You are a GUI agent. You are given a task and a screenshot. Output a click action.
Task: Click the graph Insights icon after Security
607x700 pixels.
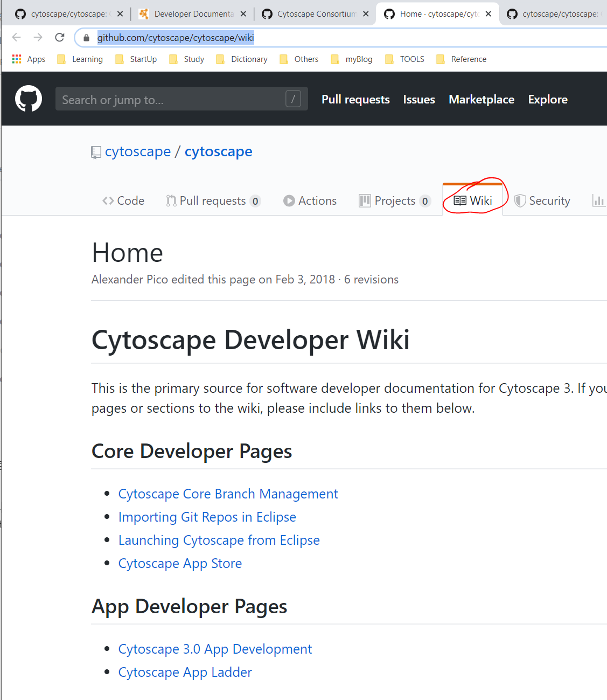click(598, 200)
